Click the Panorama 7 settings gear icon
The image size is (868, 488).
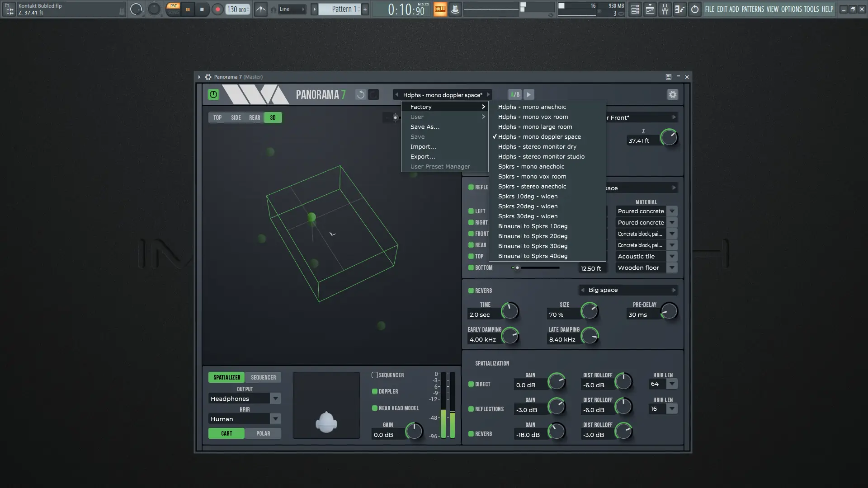[672, 94]
